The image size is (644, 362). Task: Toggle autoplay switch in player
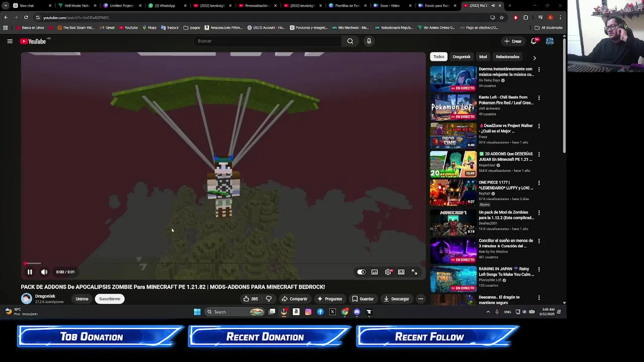click(361, 272)
